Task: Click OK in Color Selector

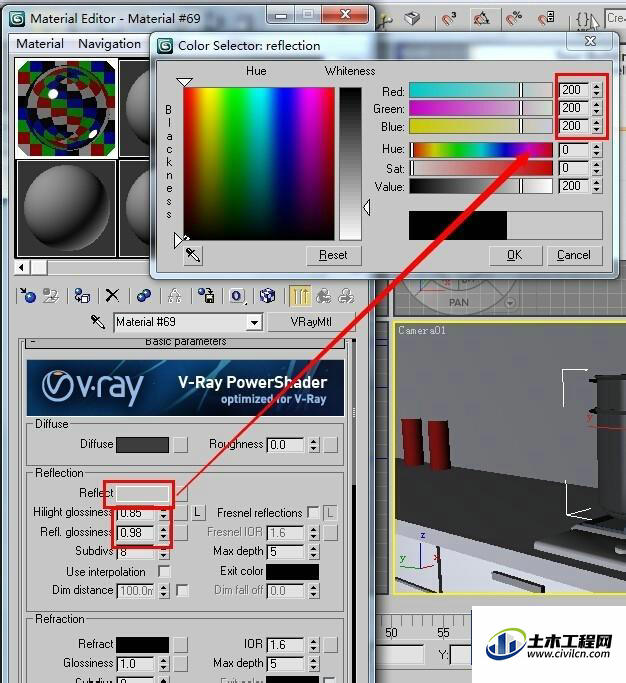Action: [515, 255]
